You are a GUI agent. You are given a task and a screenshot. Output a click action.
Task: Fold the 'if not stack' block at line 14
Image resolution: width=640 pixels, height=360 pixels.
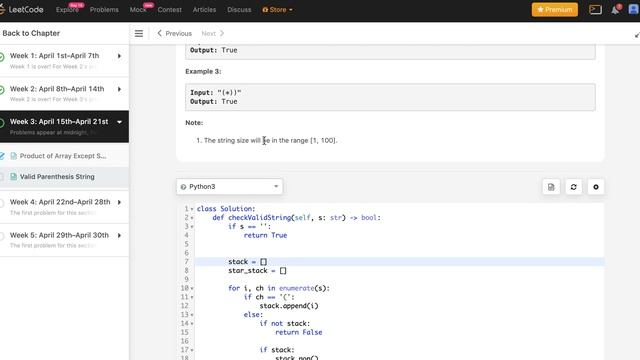(x=192, y=324)
